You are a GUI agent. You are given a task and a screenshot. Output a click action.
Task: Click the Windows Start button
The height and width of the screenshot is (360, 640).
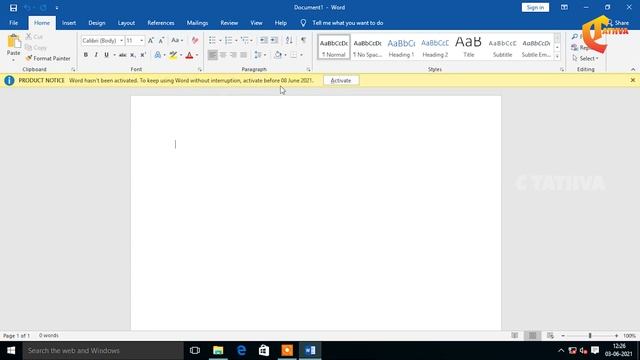tap(11, 351)
